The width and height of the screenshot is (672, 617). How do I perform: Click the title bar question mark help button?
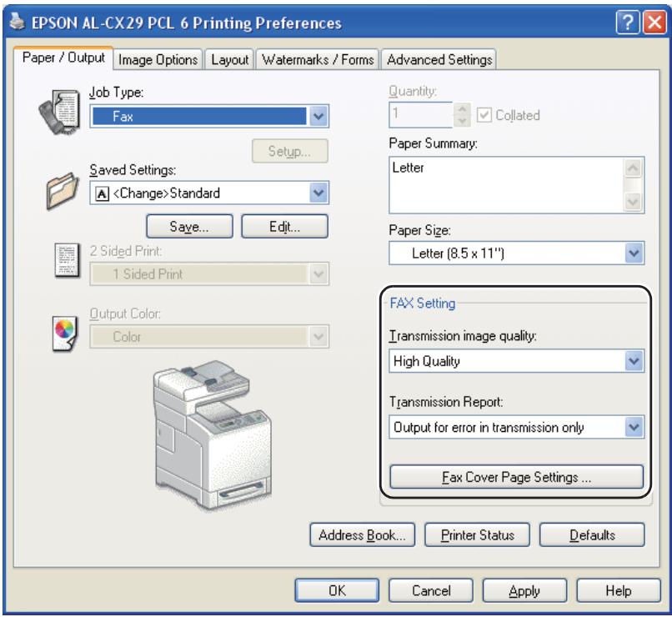[628, 22]
